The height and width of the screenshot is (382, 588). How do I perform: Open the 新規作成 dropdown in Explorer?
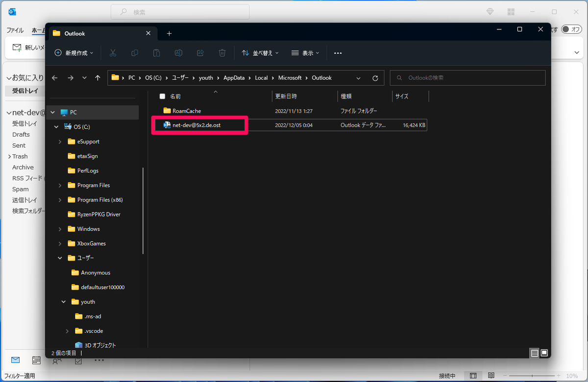pos(73,53)
